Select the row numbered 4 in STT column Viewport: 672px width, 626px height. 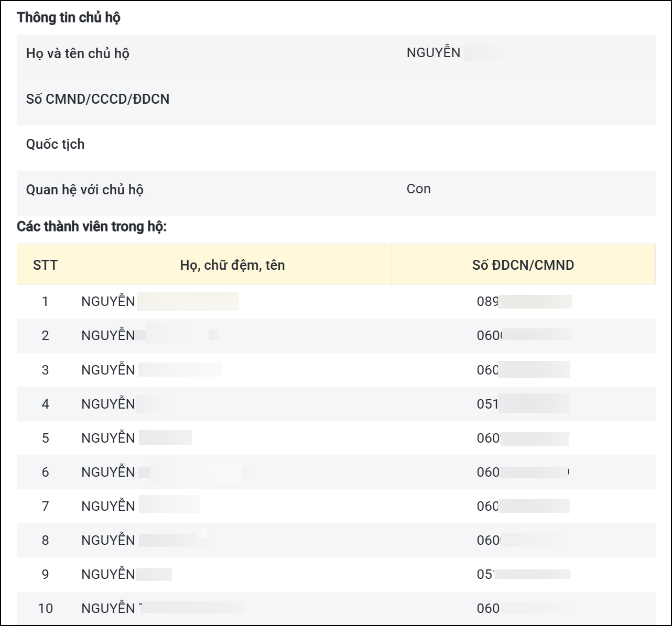(336, 404)
